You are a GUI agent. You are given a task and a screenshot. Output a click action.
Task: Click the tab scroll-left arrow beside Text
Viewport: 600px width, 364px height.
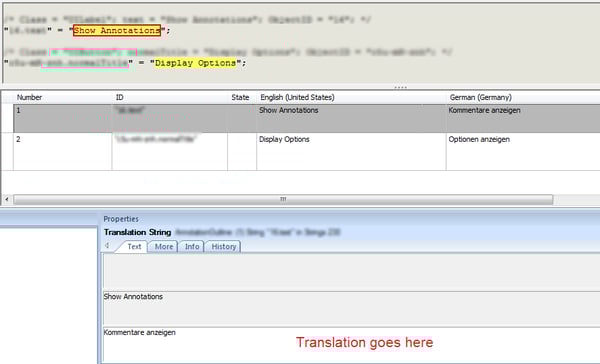coord(107,245)
